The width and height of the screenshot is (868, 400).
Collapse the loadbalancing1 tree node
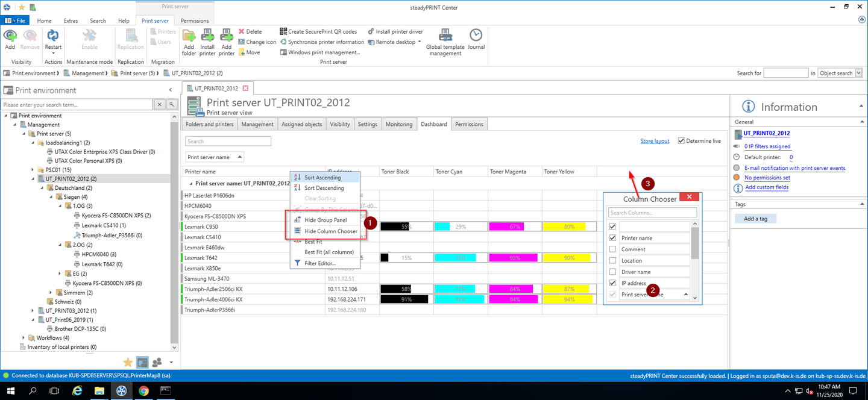(33, 143)
